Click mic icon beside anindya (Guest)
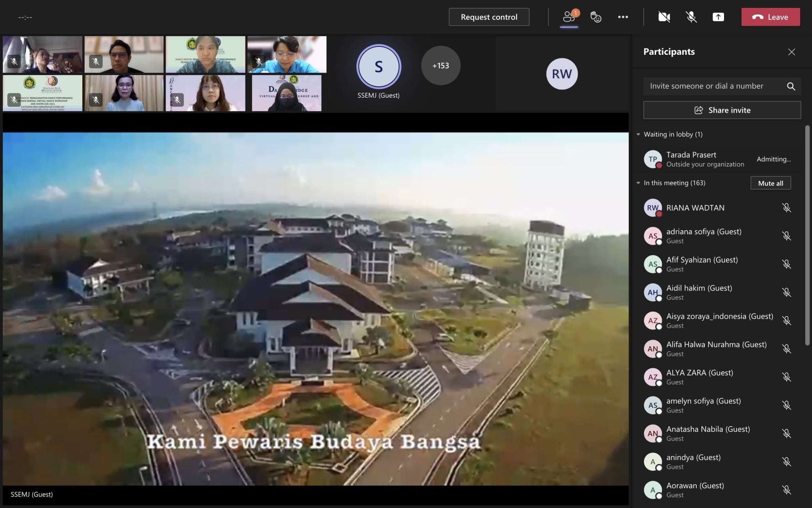 pos(786,462)
